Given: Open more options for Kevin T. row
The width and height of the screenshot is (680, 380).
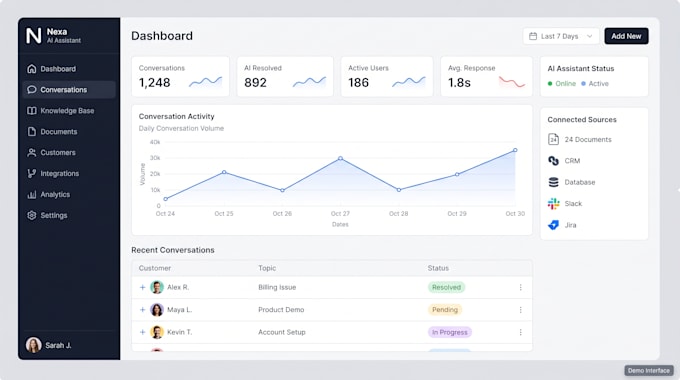Looking at the screenshot, I should (x=520, y=332).
